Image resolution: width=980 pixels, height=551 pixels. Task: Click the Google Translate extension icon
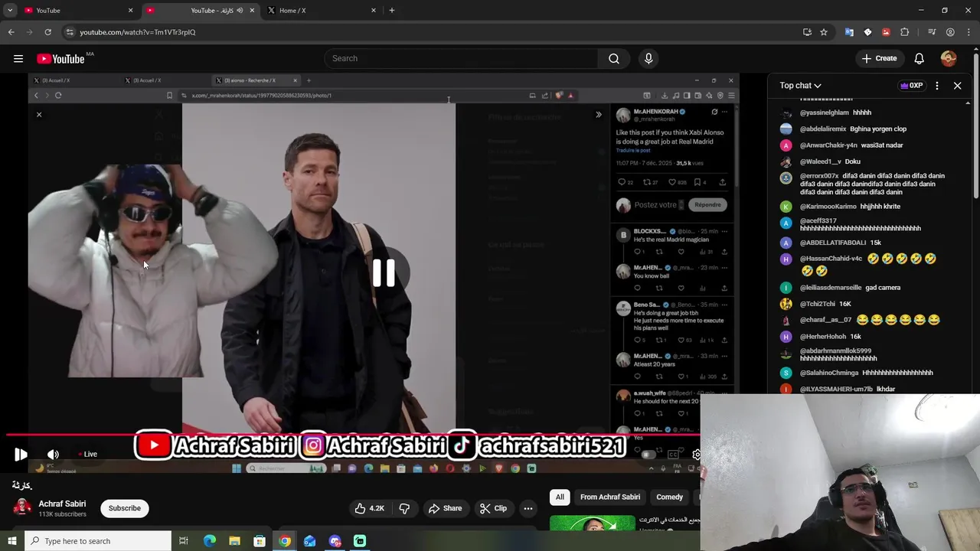849,32
